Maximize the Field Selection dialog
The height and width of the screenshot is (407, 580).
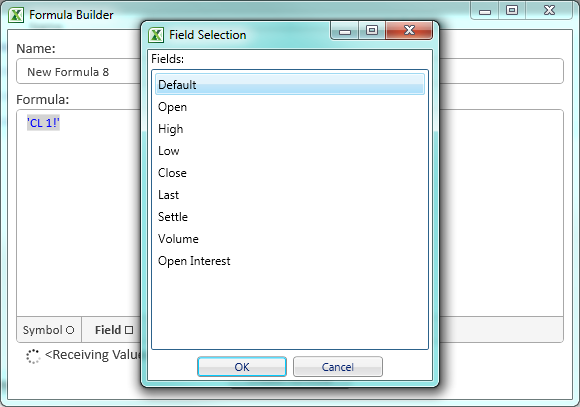tap(372, 30)
